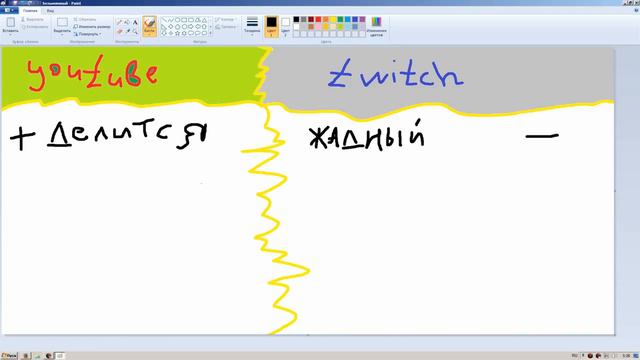This screenshot has height=360, width=640.
Task: Click the Edit colors (Изменение цветов) icon
Action: tap(376, 27)
